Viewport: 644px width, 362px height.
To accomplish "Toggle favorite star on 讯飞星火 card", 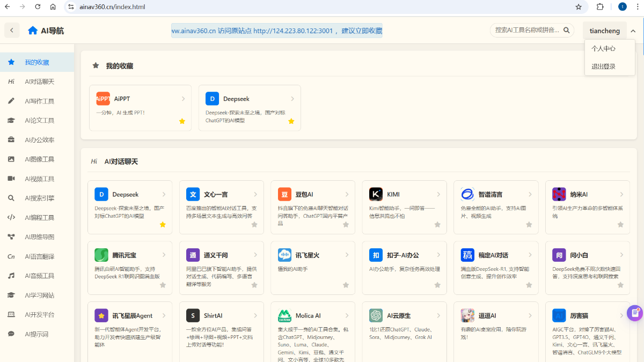I will (x=346, y=285).
